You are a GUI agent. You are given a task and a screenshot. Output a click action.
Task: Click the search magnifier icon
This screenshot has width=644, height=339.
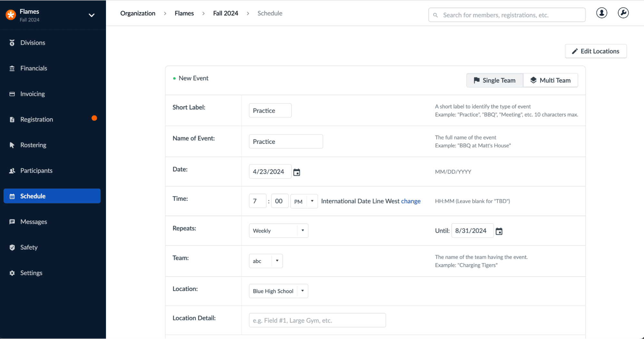pos(435,15)
